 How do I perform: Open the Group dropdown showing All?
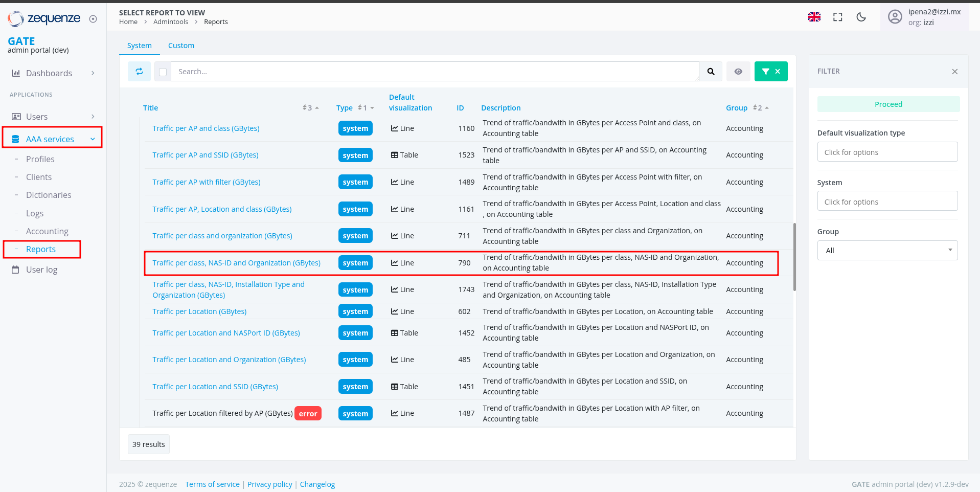tap(887, 251)
